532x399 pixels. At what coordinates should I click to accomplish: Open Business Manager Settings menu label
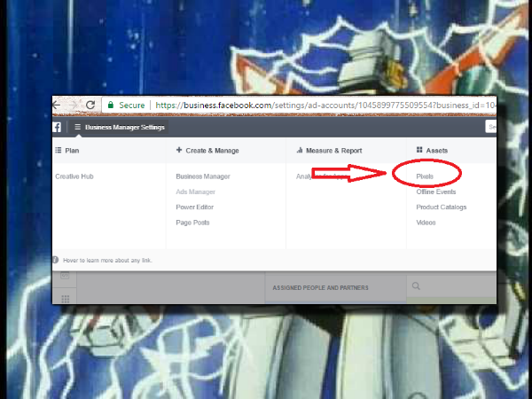pyautogui.click(x=125, y=127)
